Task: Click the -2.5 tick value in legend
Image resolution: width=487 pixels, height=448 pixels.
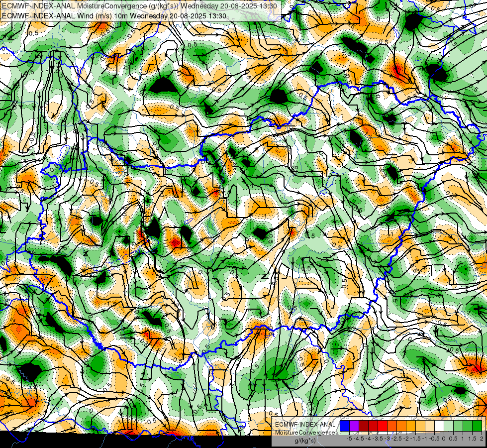Action: [397, 439]
